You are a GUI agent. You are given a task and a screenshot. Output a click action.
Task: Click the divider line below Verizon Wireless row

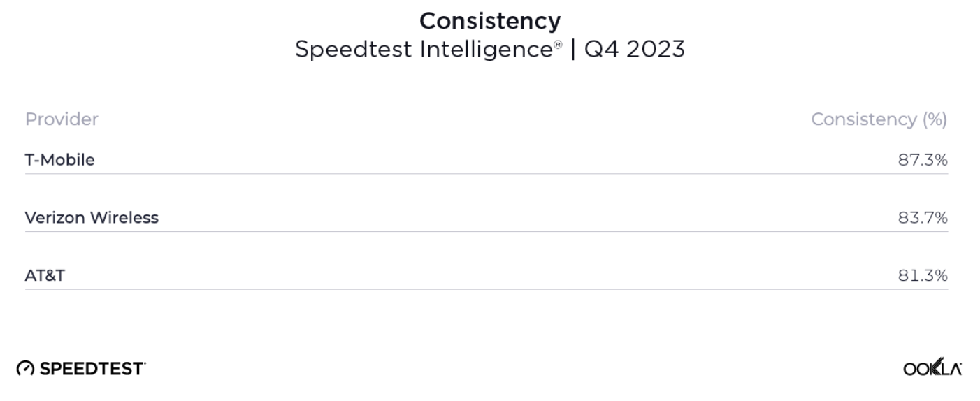[x=487, y=232]
